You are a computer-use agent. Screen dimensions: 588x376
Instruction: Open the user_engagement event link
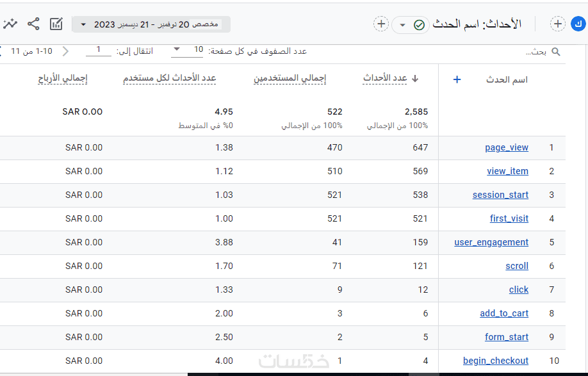coord(491,242)
